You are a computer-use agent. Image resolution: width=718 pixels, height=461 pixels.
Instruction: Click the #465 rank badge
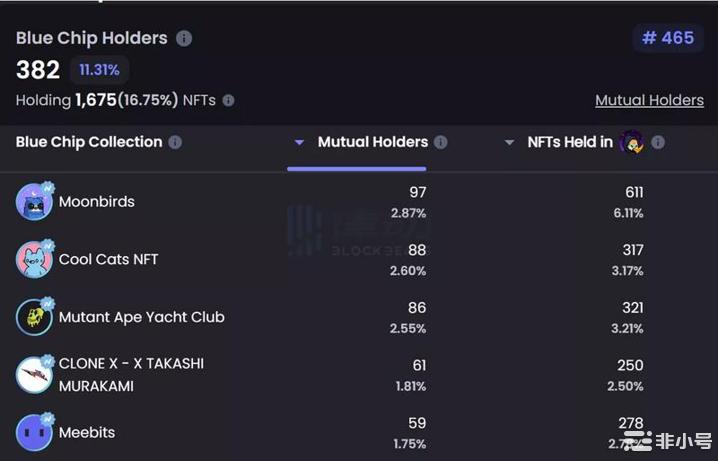click(668, 38)
